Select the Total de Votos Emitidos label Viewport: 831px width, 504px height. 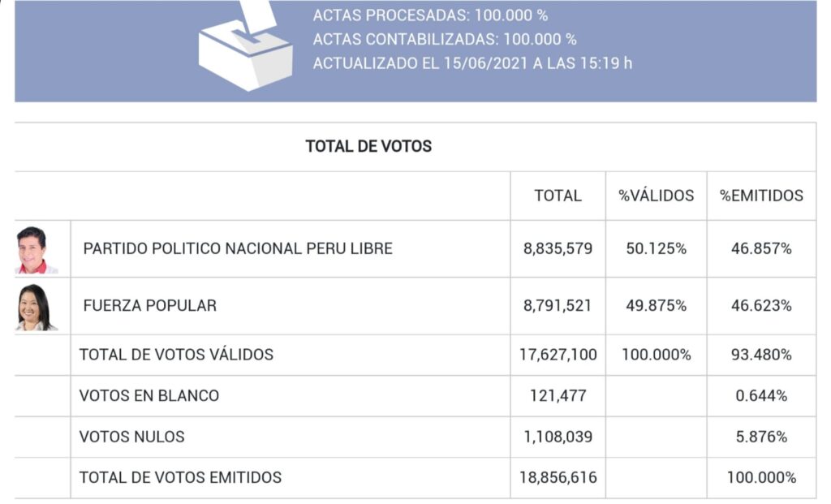(180, 477)
